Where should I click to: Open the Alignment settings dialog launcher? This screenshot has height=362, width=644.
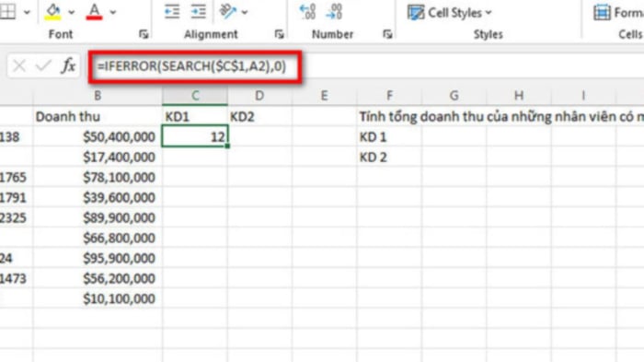(280, 34)
